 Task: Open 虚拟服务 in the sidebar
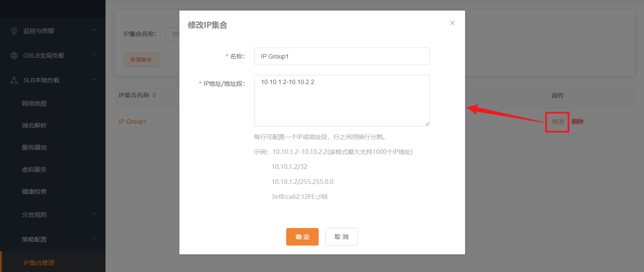[34, 169]
